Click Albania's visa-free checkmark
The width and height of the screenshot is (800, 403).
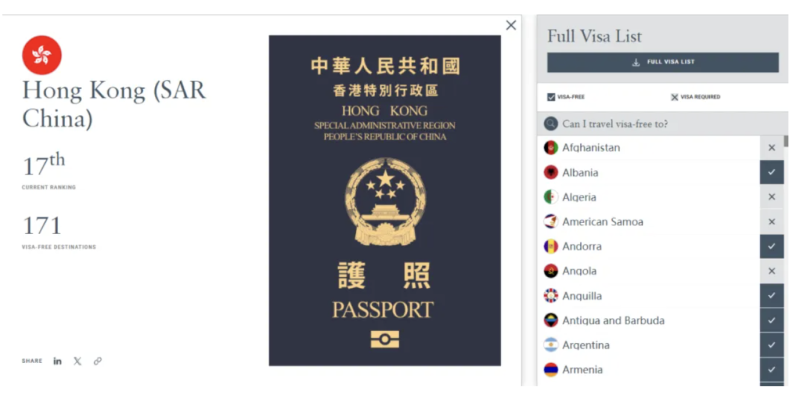pos(771,172)
